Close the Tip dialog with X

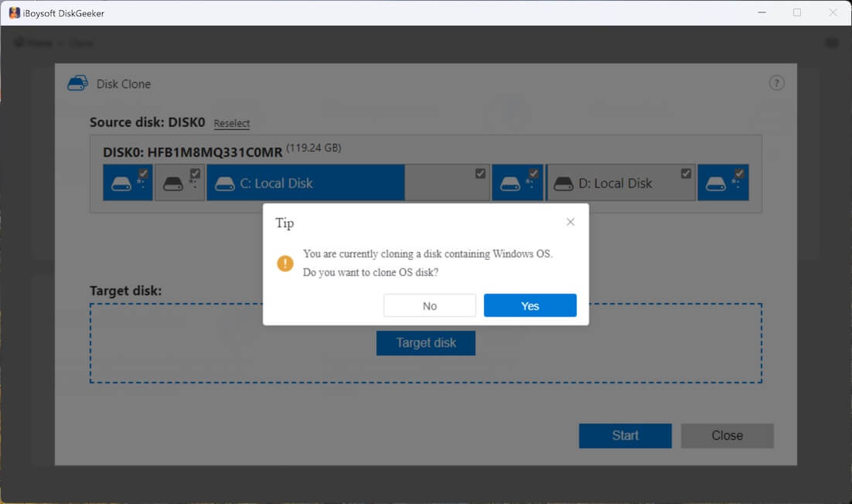click(x=570, y=222)
